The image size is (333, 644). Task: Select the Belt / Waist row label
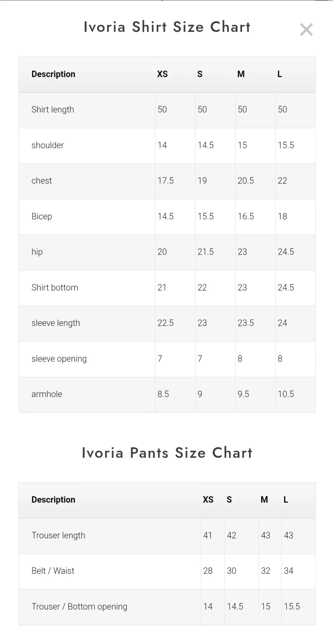[x=53, y=571]
